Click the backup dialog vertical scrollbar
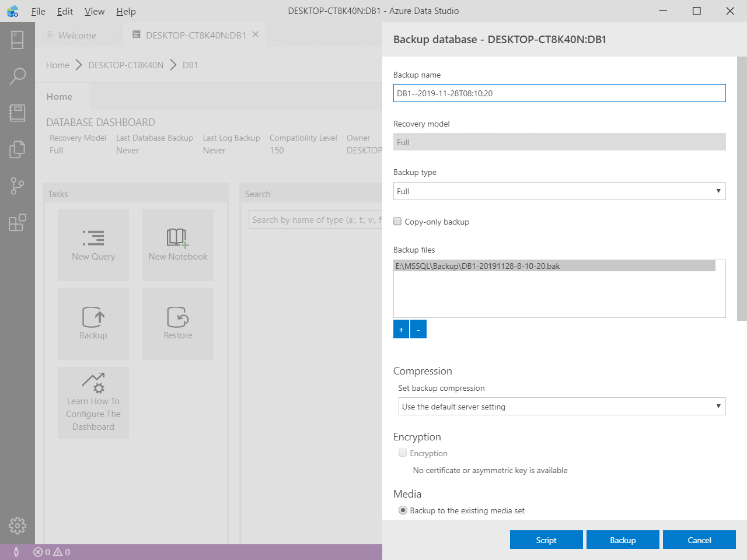Image resolution: width=747 pixels, height=560 pixels. (x=742, y=188)
